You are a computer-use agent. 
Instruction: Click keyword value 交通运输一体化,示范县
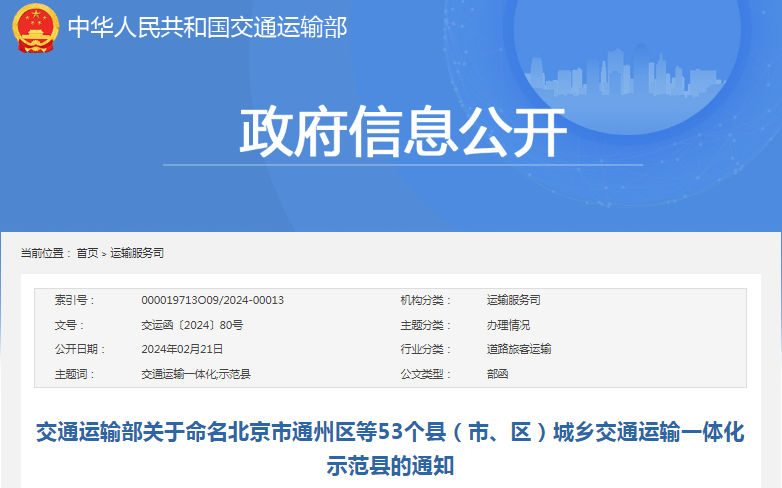click(195, 374)
